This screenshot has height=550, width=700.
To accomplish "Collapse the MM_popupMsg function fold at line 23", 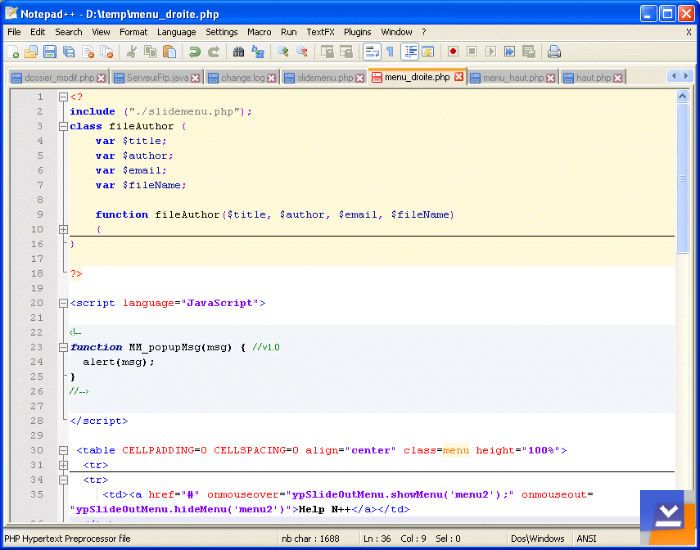I will (x=63, y=347).
